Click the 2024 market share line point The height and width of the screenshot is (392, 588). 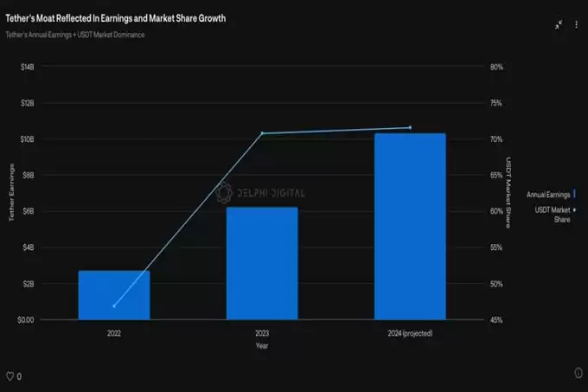click(410, 127)
